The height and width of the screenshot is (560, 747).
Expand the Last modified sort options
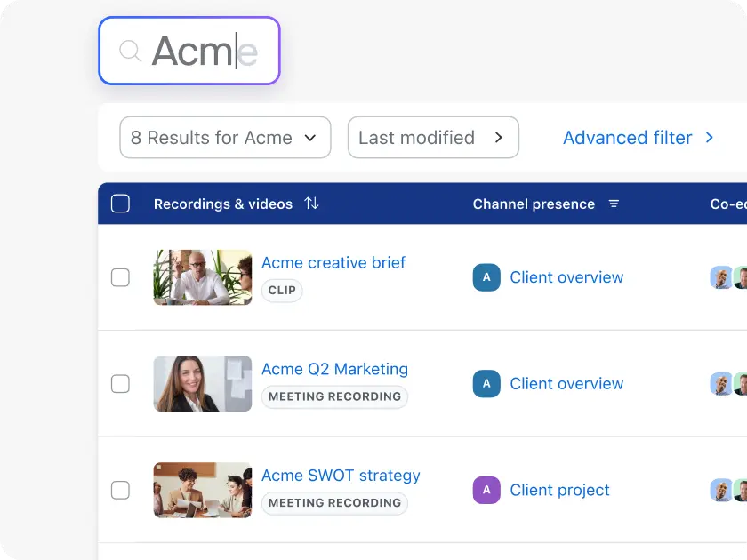coord(433,137)
